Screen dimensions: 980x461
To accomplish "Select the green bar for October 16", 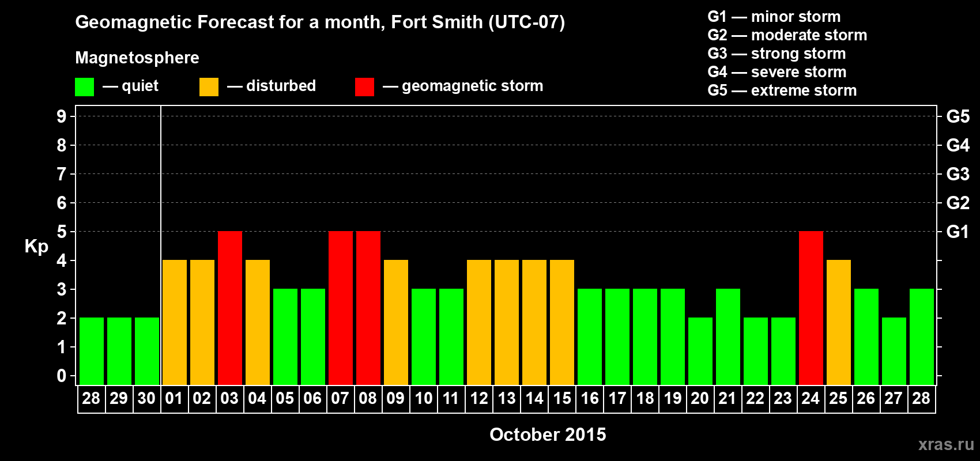I will [x=590, y=337].
